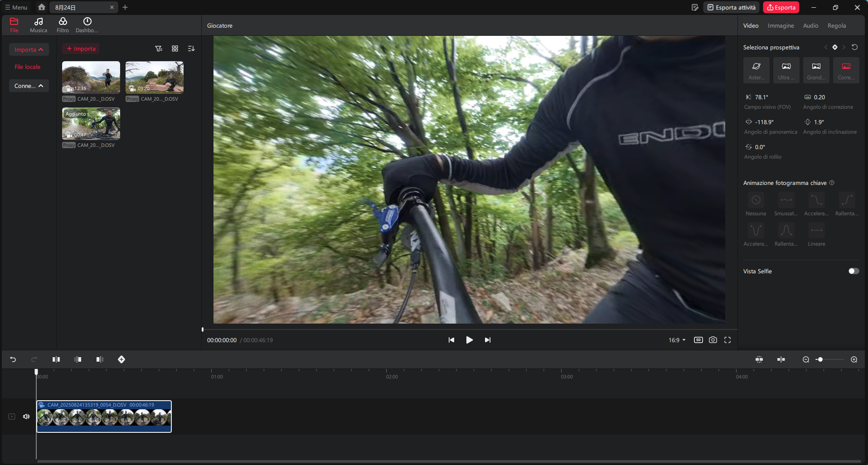
Task: Zoom in the timeline
Action: coord(854,359)
